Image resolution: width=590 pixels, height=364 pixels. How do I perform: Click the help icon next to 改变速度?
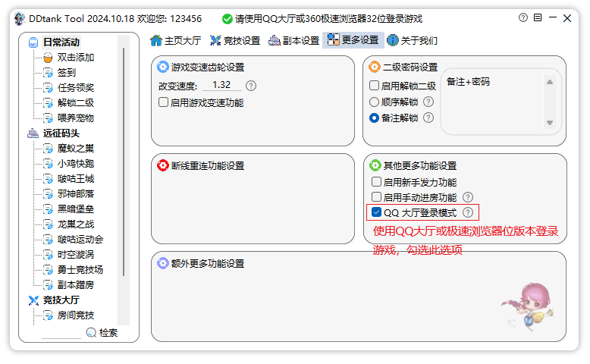pyautogui.click(x=251, y=86)
